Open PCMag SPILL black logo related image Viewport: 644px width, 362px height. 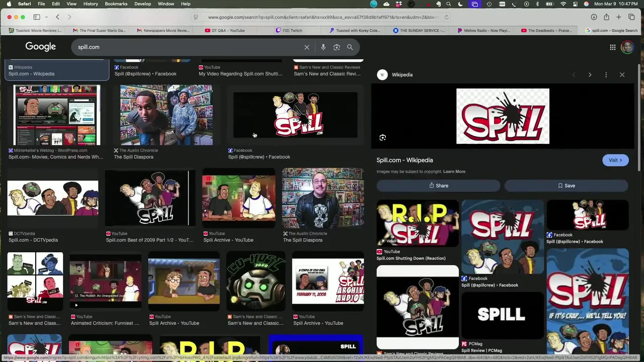point(502,315)
